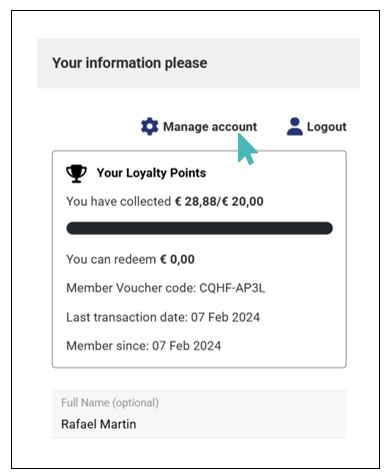This screenshot has width=391, height=475.
Task: Click the collected amount € 28,88/€ 20,00
Action: tap(219, 202)
